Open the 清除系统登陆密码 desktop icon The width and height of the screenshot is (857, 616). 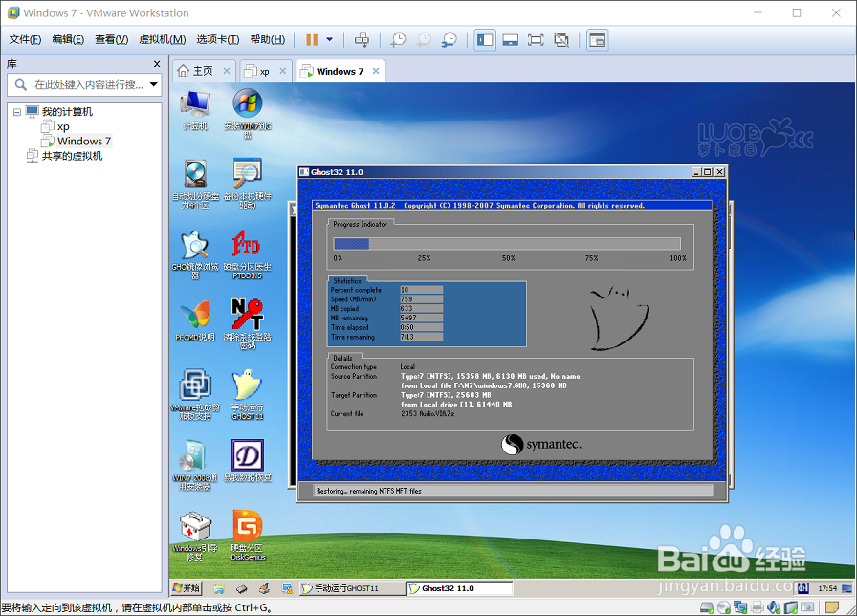tap(248, 324)
